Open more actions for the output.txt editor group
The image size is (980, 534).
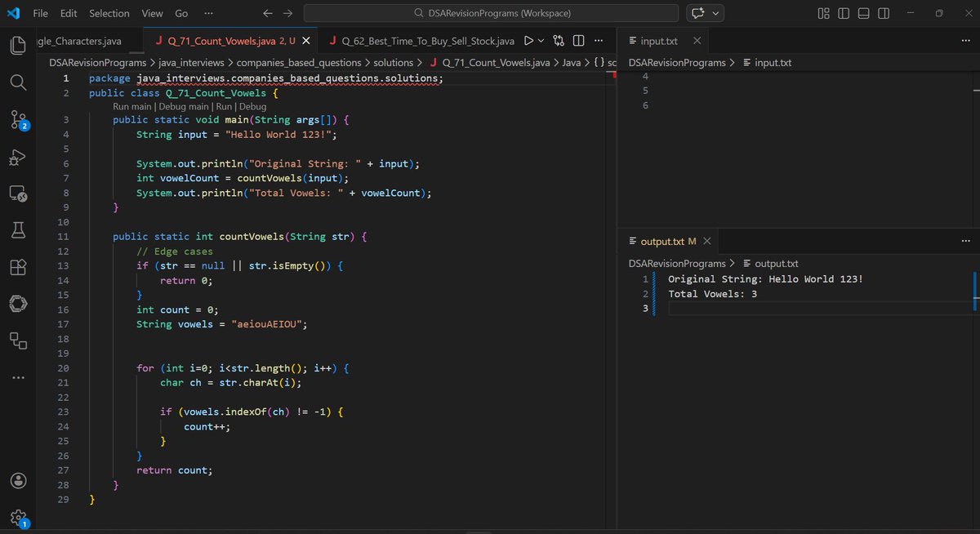967,241
